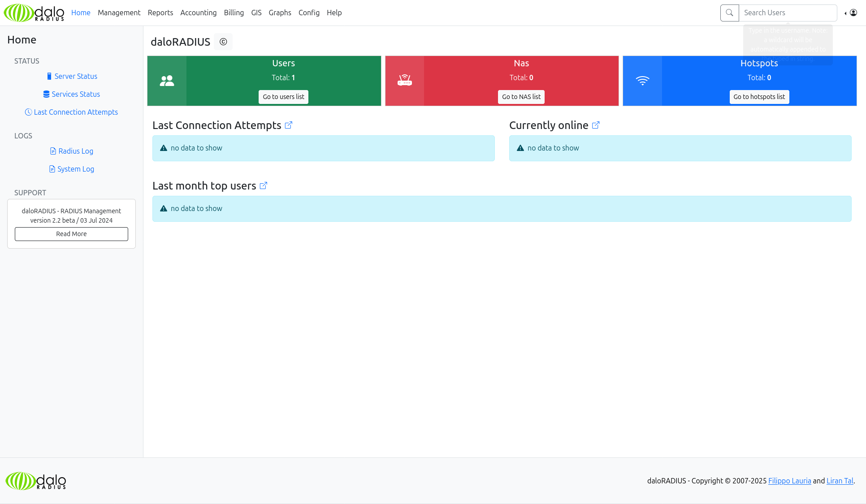The width and height of the screenshot is (866, 504).
Task: Click the Read More support button
Action: pos(71,234)
